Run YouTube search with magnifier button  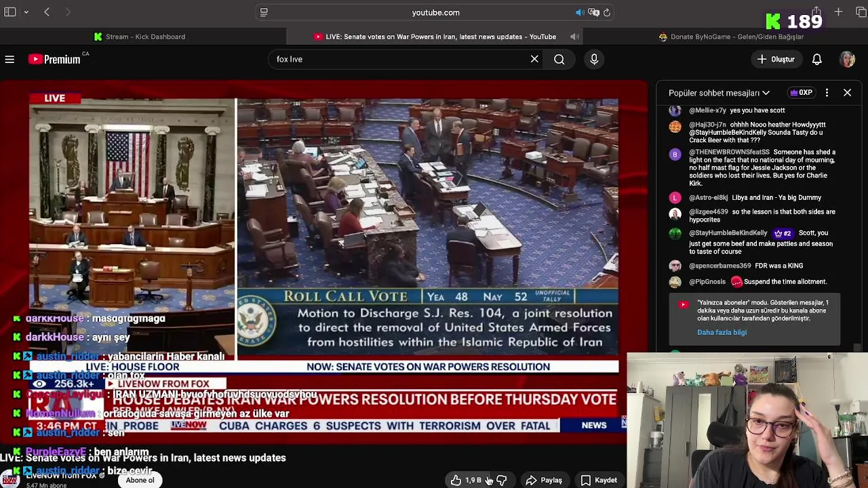click(559, 59)
